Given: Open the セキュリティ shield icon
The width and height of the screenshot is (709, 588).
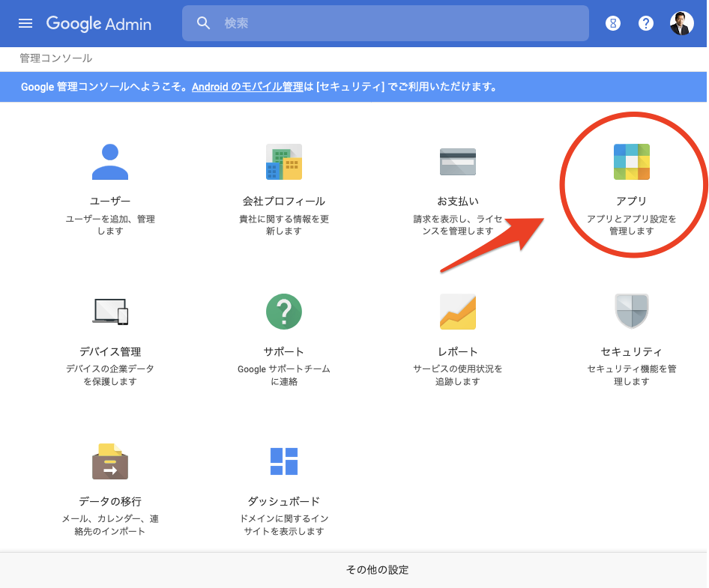Looking at the screenshot, I should click(x=632, y=311).
